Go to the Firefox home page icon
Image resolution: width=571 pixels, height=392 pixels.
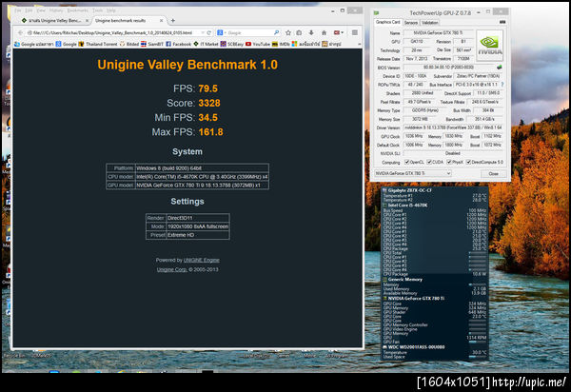tap(324, 32)
